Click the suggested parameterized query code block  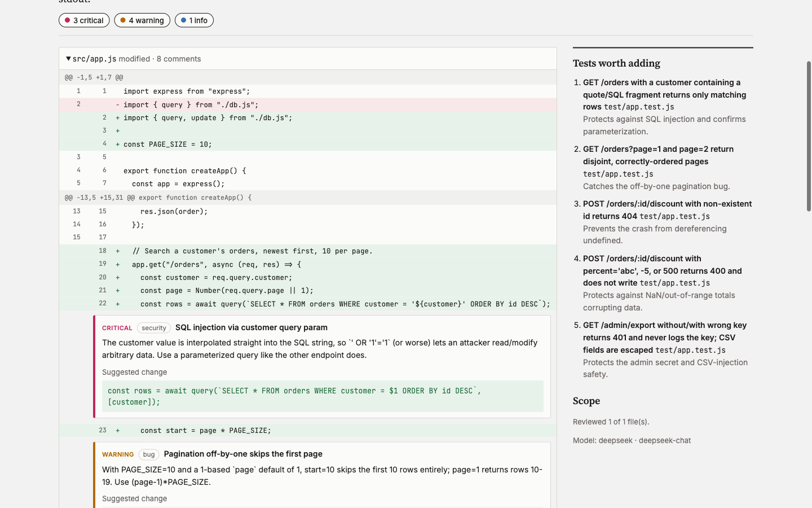coord(323,396)
